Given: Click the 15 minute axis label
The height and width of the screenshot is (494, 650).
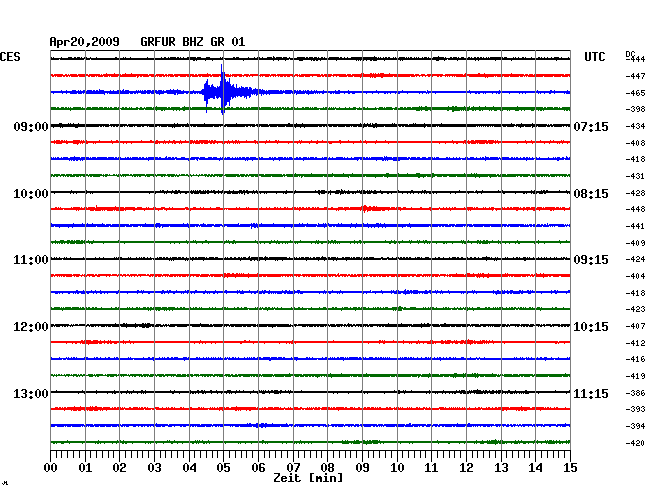Looking at the screenshot, I should click(x=570, y=468).
